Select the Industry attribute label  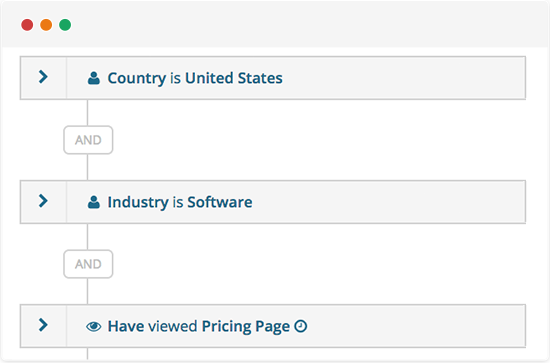pos(138,203)
